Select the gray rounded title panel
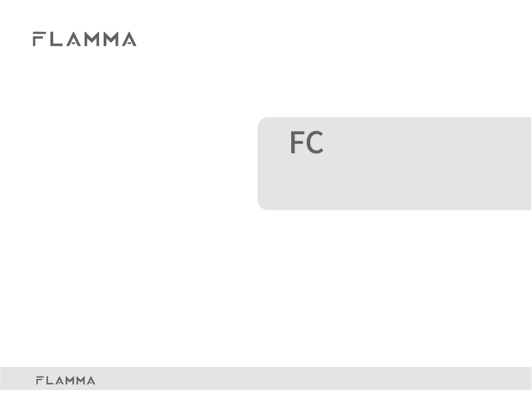 pos(395,164)
